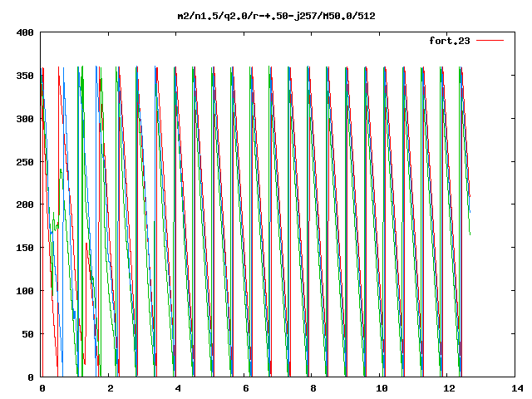This screenshot has width=532, height=399.
Task: Click the plot title m2/n1.5/q2.0/r-+.50-j257/M50.0/512
Action: coord(277,16)
